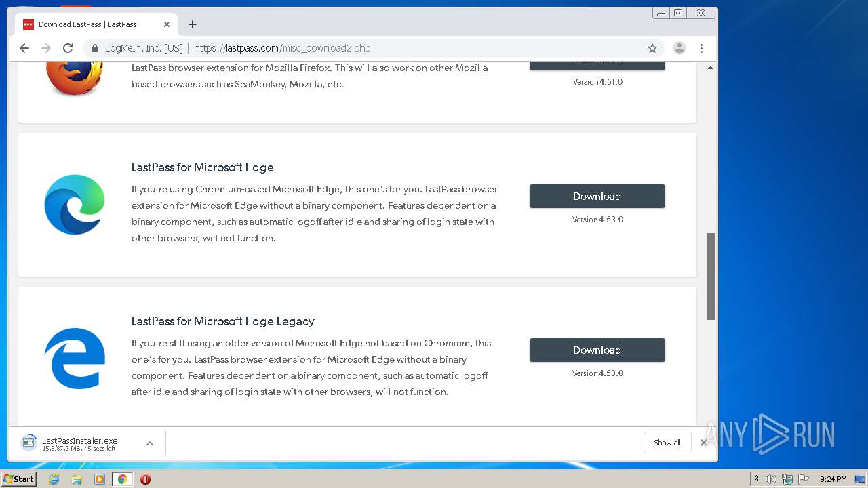Select the LastPass for Microsoft Edge heading
The width and height of the screenshot is (868, 488).
203,167
